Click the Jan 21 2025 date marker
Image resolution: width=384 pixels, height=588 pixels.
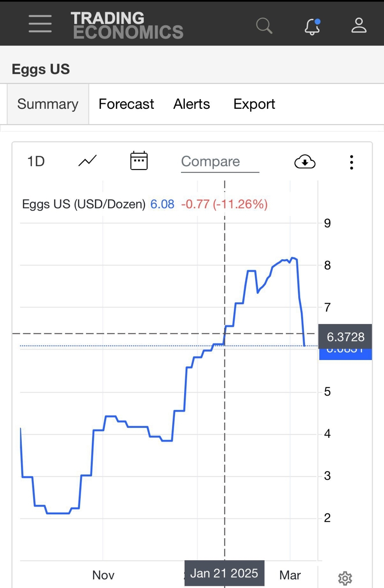224,573
